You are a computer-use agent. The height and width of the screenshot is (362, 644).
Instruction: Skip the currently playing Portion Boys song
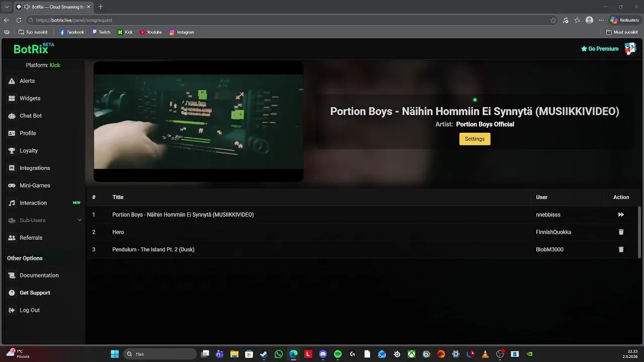point(621,215)
